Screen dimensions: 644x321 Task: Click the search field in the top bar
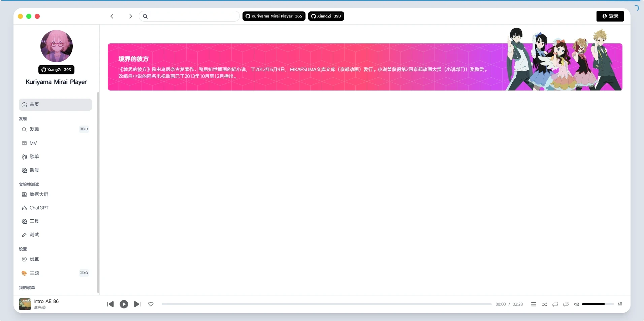pyautogui.click(x=189, y=16)
